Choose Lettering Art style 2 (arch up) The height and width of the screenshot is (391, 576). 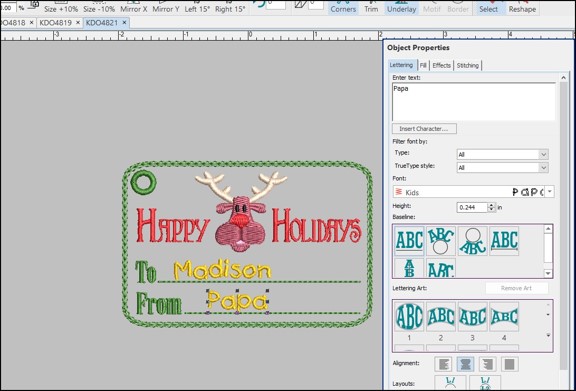pos(441,317)
